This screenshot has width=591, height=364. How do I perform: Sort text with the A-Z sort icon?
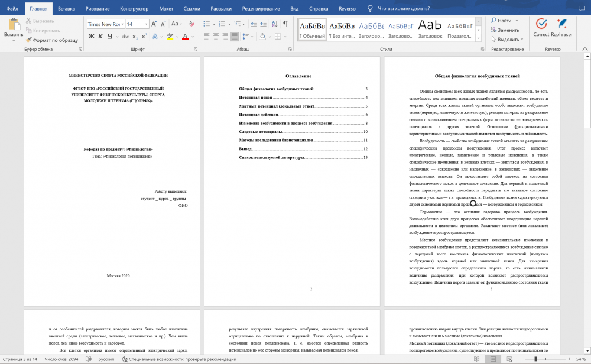[275, 24]
